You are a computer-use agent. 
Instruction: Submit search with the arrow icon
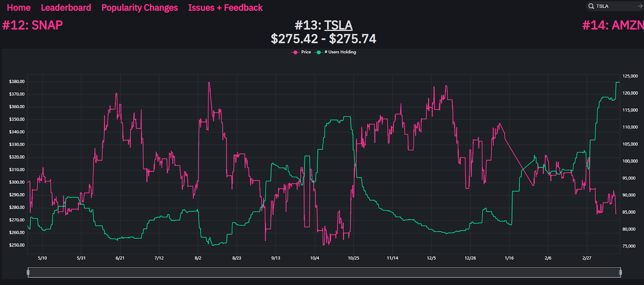click(640, 6)
